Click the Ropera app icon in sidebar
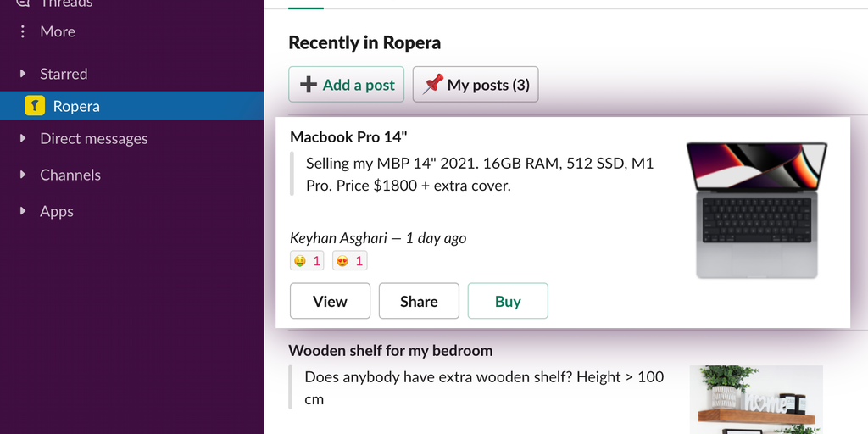Screen dimensions: 868x434 tap(34, 106)
